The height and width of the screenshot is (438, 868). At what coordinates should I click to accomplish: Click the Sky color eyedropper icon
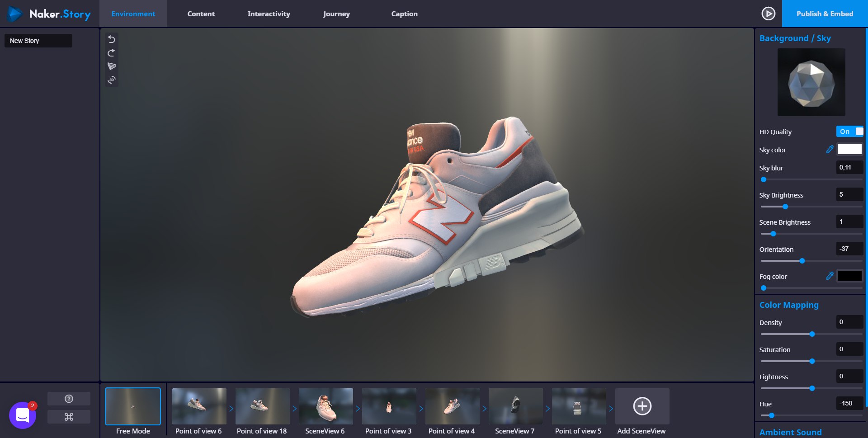coord(830,150)
